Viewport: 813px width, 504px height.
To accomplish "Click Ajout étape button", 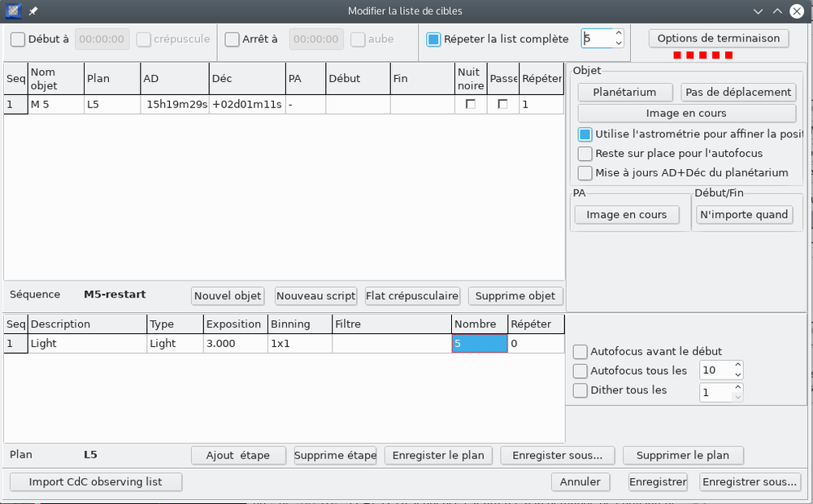I will [x=238, y=456].
